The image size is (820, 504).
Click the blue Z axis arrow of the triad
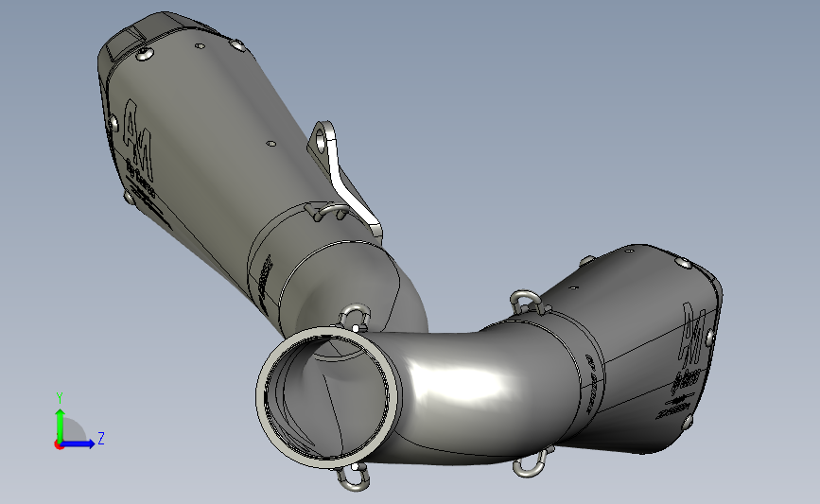tap(79, 443)
